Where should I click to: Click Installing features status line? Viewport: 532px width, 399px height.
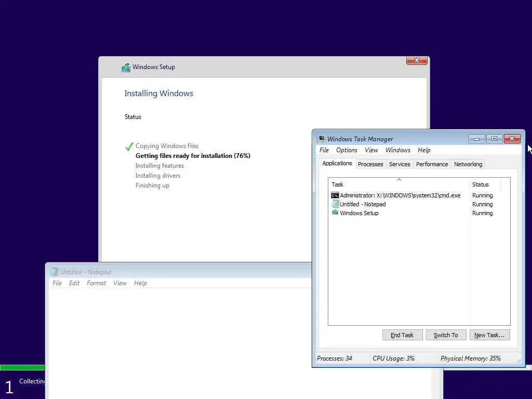pyautogui.click(x=159, y=166)
